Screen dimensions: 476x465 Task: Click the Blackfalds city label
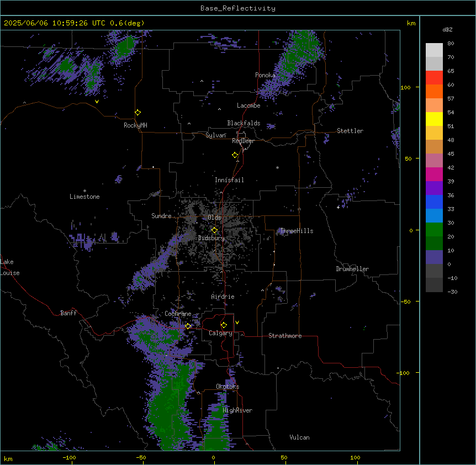pos(244,123)
